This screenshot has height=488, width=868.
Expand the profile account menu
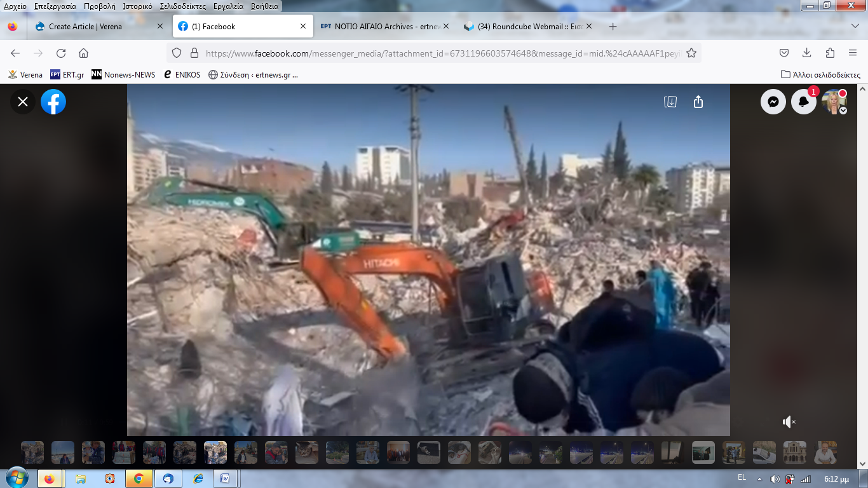(x=843, y=111)
